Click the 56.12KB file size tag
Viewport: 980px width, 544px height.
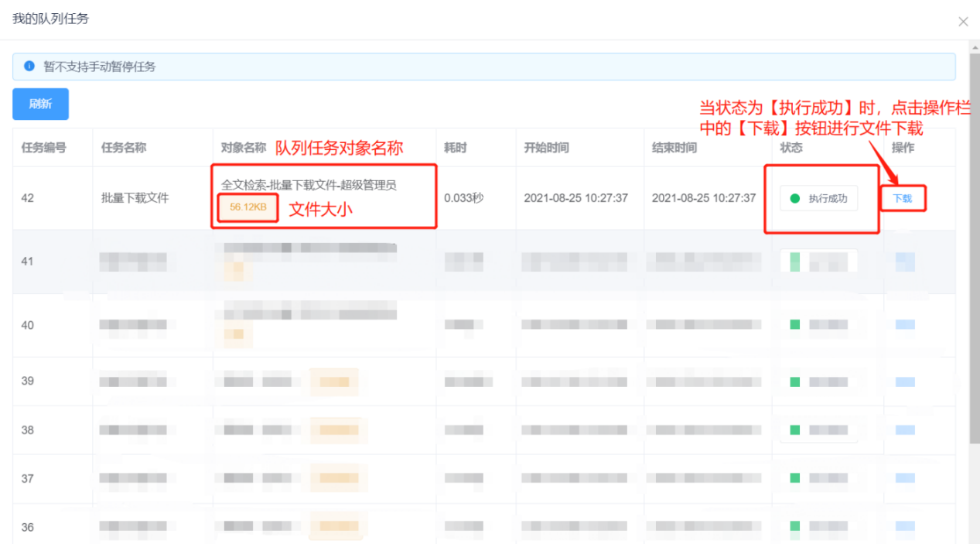click(x=248, y=207)
